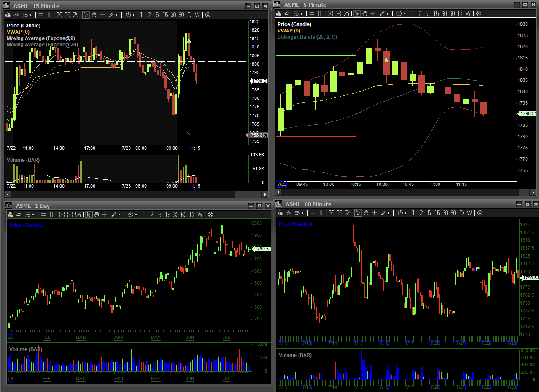Activate pointer mode in the 15 Minute toolbar

point(86,15)
